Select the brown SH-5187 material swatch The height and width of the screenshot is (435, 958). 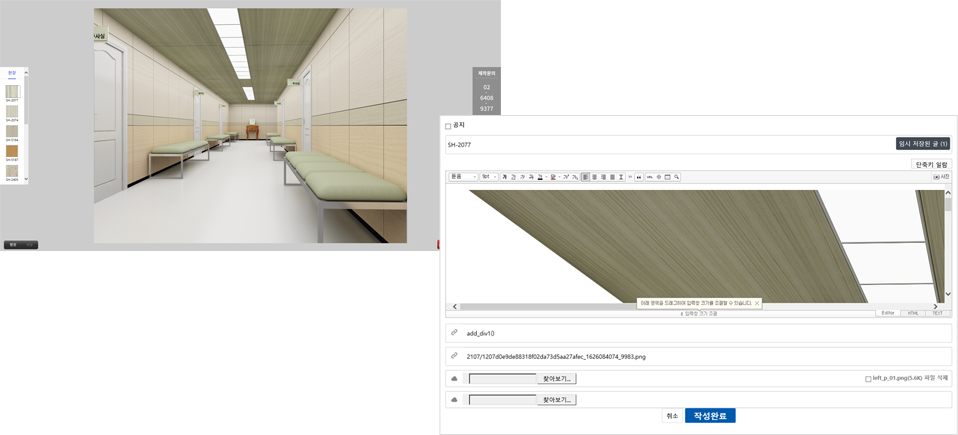(12, 151)
